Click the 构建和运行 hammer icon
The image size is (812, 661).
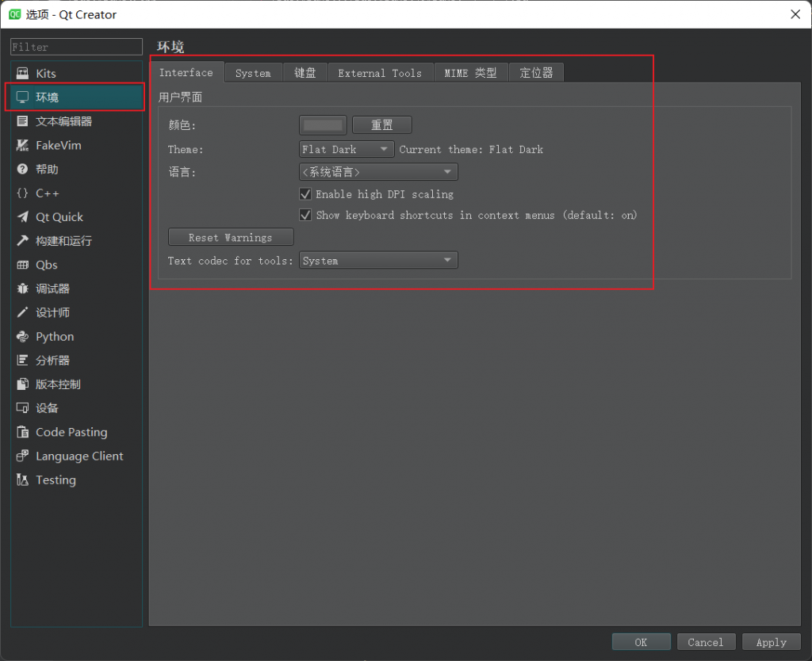(22, 241)
